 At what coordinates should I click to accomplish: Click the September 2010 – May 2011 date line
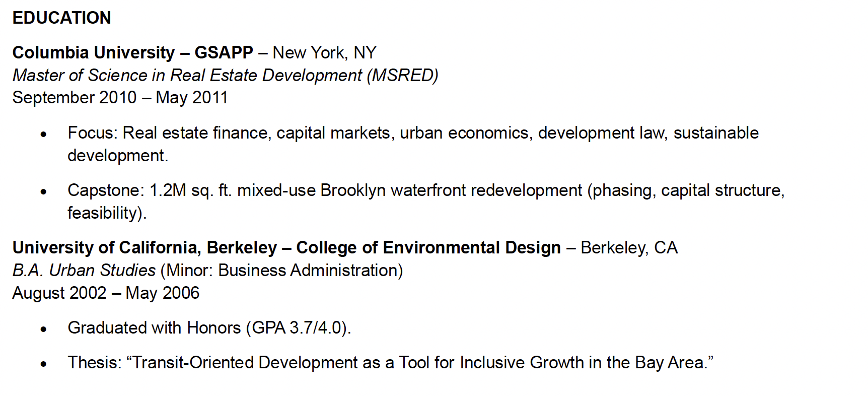120,98
